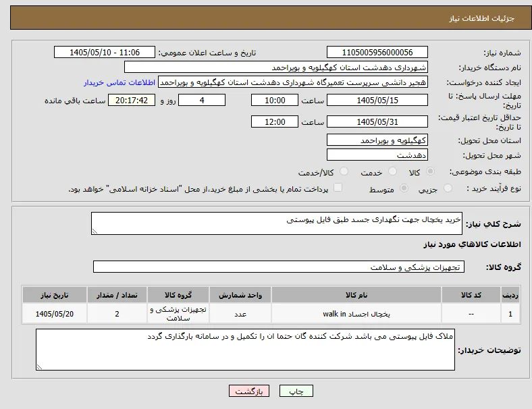Click the گروه کالا column header in table

[178, 295]
